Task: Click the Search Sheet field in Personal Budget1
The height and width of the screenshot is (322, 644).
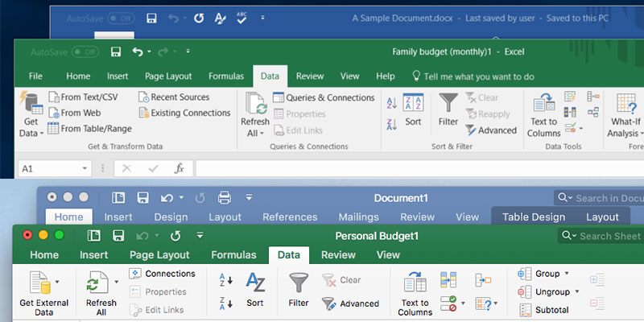Action: pos(609,236)
